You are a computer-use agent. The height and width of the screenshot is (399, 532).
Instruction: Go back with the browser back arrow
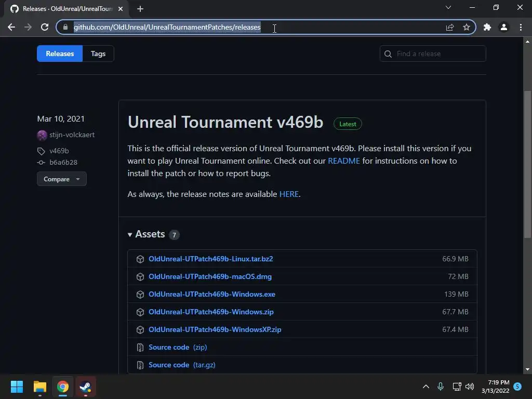(11, 27)
